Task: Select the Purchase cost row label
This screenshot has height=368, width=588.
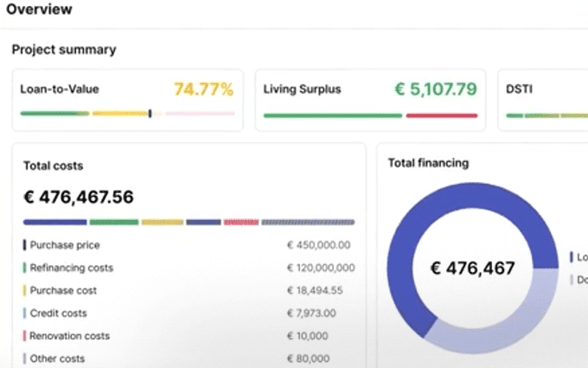Action: (x=63, y=291)
